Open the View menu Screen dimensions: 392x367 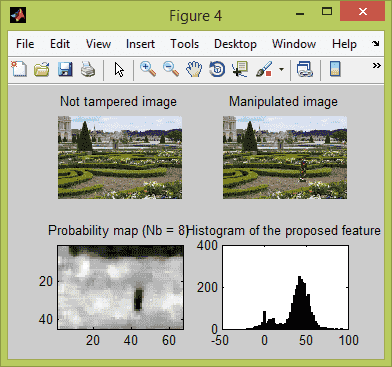pos(98,44)
